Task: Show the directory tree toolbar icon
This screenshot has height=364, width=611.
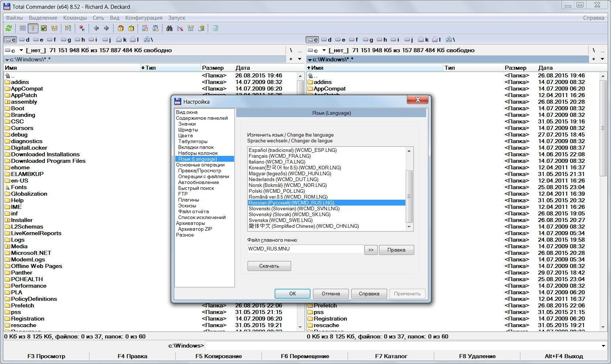Action: [54, 28]
